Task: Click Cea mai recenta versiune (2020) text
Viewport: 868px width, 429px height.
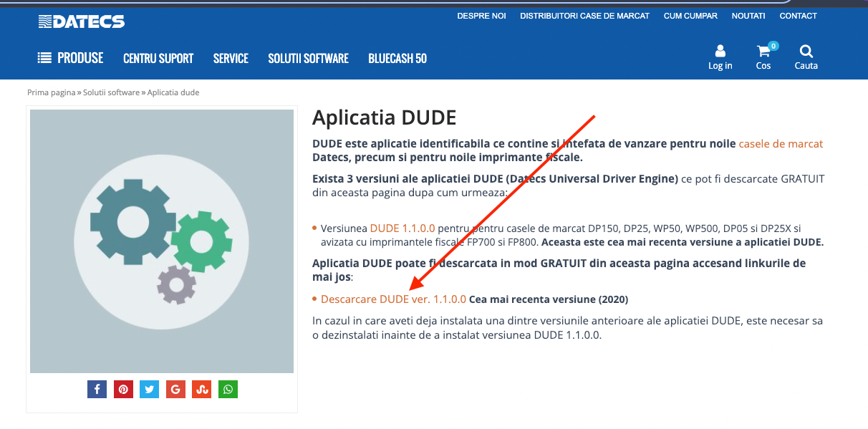Action: (549, 299)
